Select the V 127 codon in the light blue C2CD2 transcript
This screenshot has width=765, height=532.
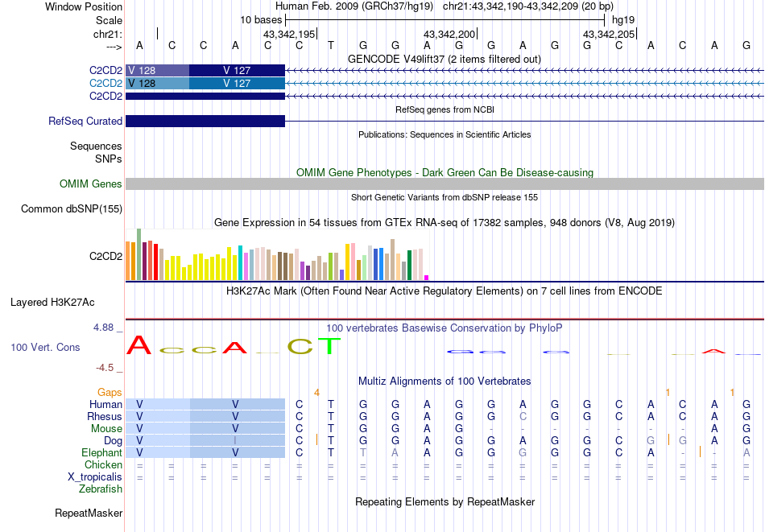pos(237,84)
